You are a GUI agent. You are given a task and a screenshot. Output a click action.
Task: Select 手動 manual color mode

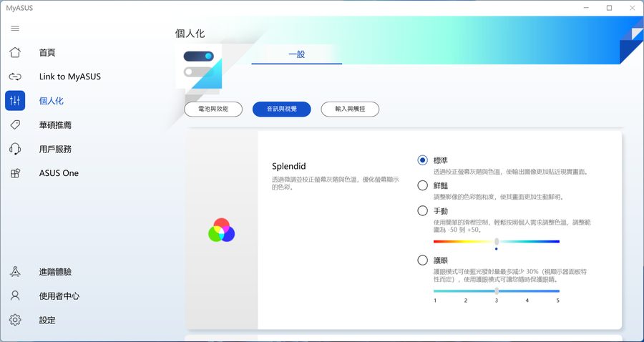(x=423, y=210)
